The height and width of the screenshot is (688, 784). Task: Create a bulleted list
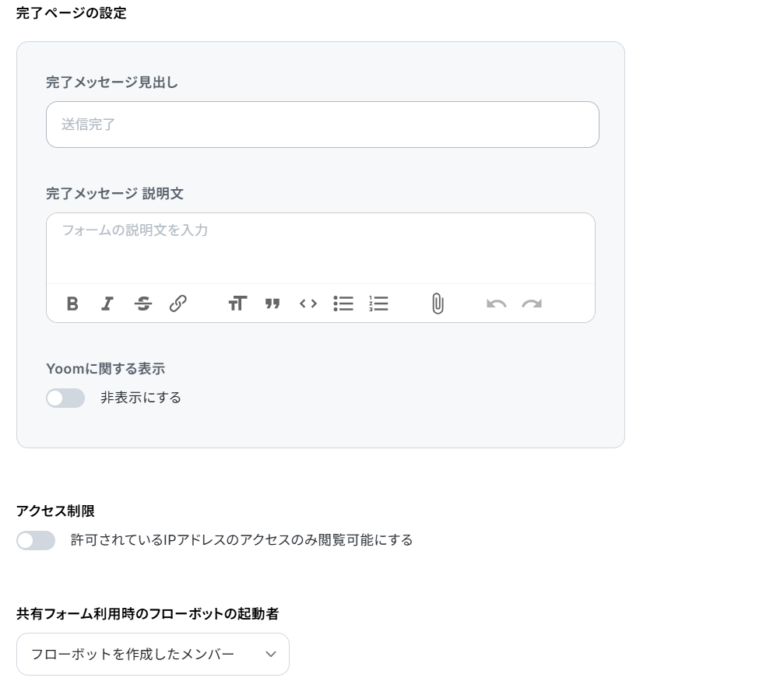coord(343,304)
